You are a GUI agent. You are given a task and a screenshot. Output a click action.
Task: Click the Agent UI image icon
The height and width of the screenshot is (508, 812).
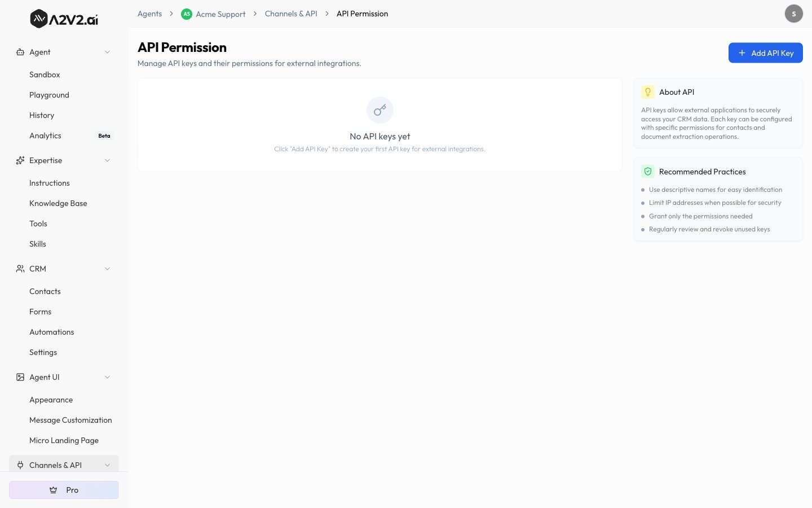(20, 377)
